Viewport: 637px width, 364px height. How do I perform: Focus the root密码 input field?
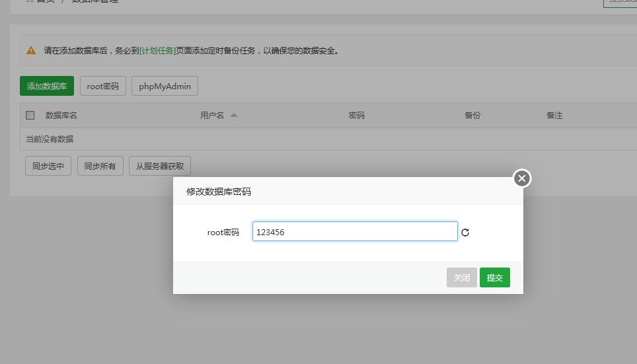pyautogui.click(x=354, y=232)
